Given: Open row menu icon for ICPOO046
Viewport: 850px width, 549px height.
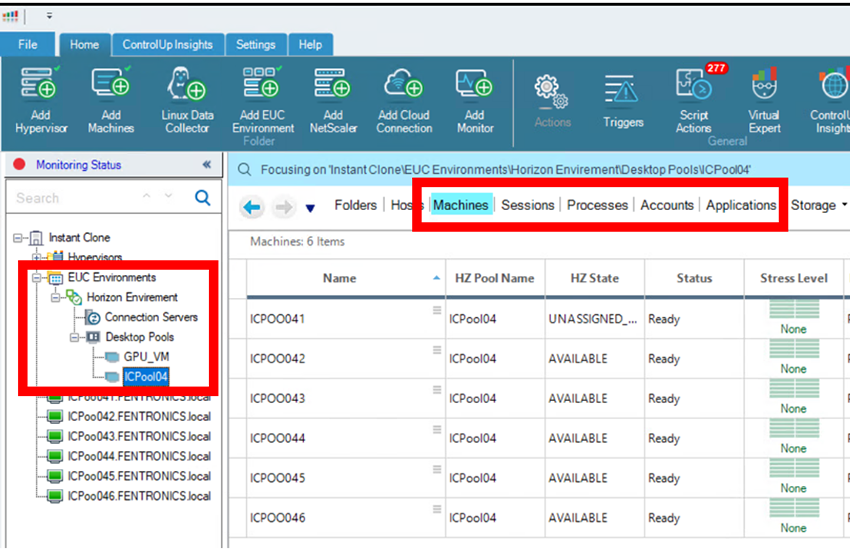Looking at the screenshot, I should click(437, 509).
